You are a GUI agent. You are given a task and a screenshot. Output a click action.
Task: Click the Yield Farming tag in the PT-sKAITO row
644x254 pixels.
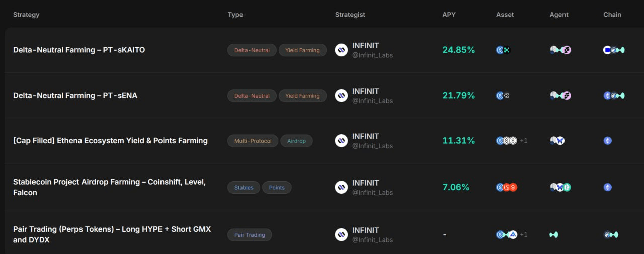[302, 50]
